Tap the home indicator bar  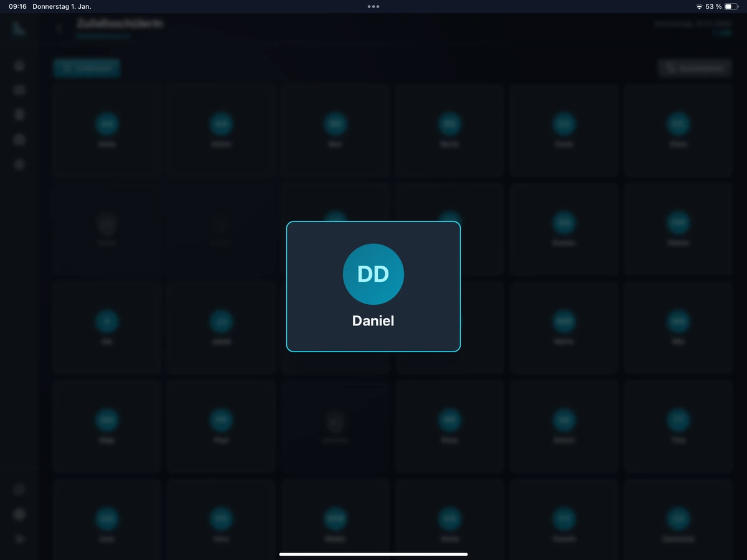click(x=374, y=554)
